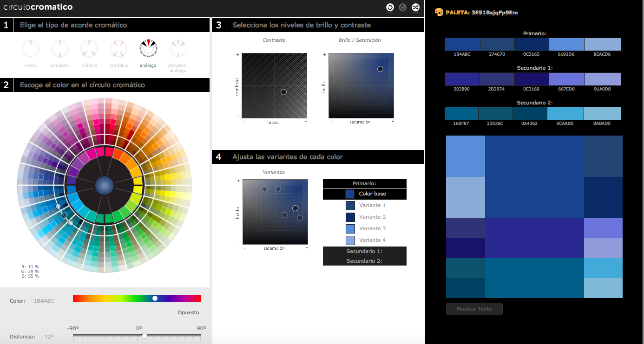Select the mono. color scheme icon

tap(31, 48)
